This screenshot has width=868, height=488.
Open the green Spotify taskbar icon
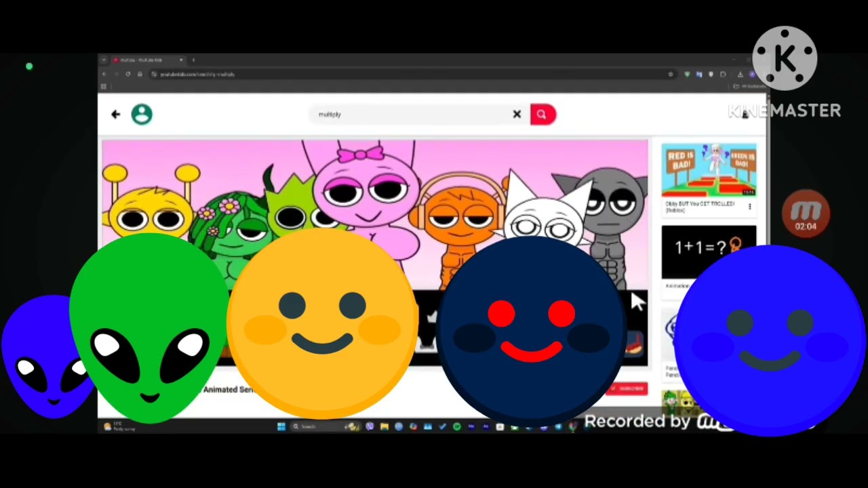pos(456,426)
